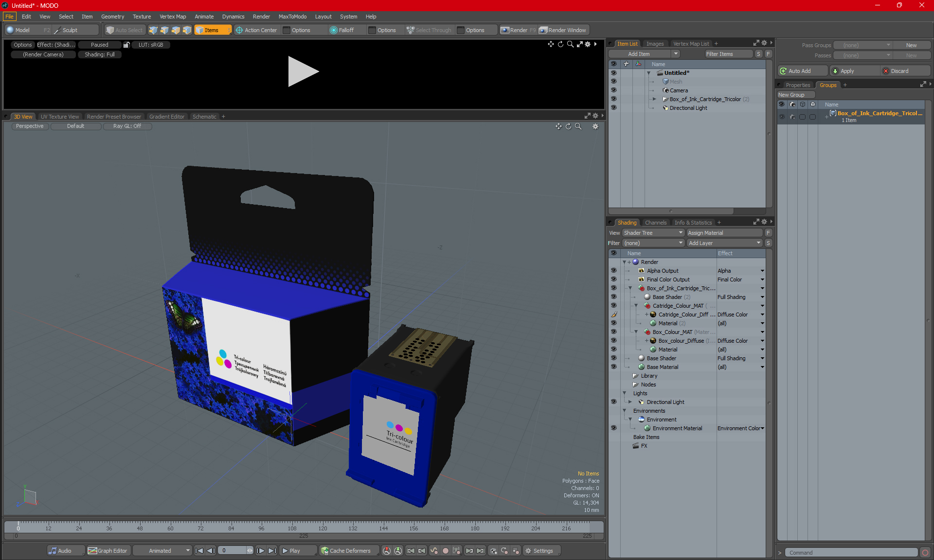Open the Geometry menu

112,17
